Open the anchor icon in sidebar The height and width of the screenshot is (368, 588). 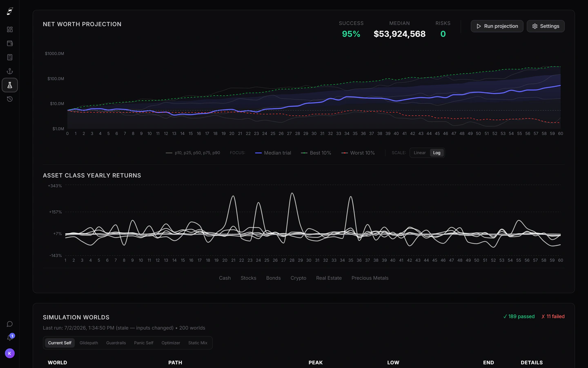[x=10, y=71]
